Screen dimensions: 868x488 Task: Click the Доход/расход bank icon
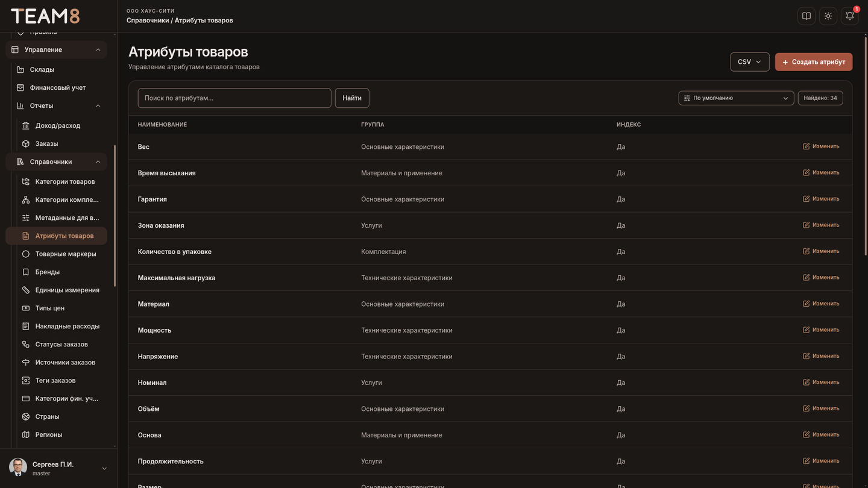26,126
